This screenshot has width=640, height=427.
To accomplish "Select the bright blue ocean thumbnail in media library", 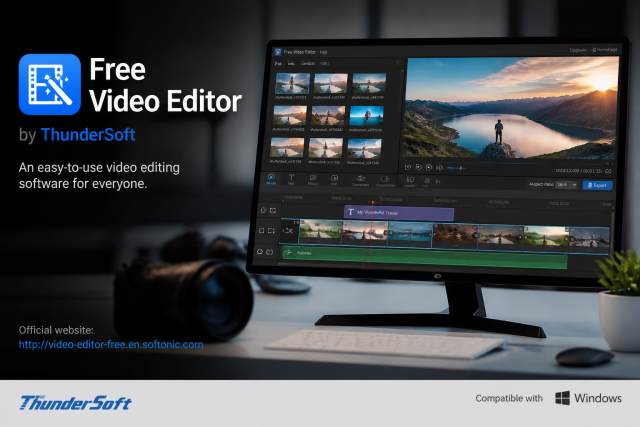I will point(367,117).
